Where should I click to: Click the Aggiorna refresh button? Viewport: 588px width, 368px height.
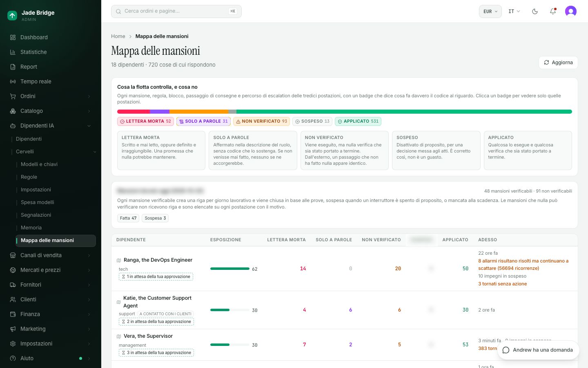tap(558, 63)
